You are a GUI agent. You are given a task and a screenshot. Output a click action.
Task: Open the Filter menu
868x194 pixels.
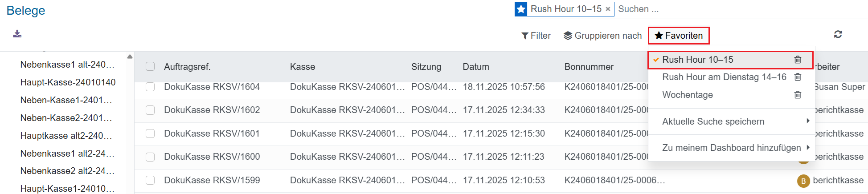(x=536, y=36)
